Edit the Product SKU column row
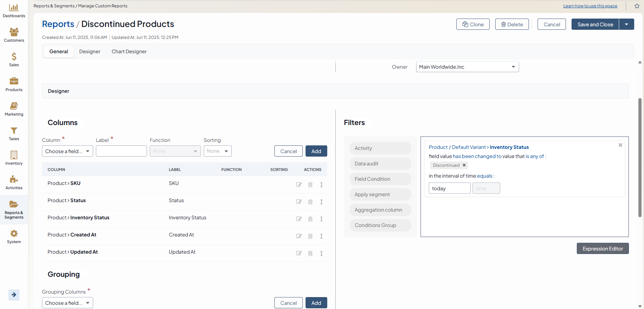This screenshot has height=309, width=644. (299, 185)
